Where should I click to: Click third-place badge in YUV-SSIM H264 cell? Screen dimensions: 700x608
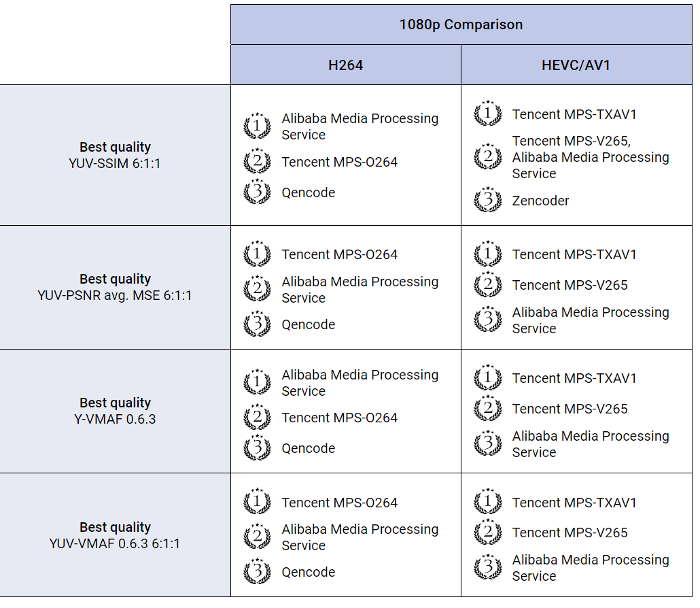click(x=257, y=192)
